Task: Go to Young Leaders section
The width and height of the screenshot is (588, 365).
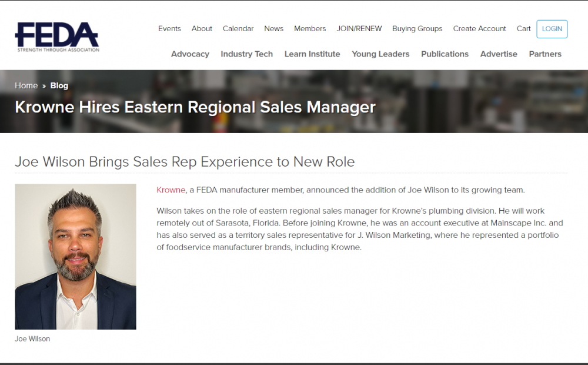Action: pos(380,54)
